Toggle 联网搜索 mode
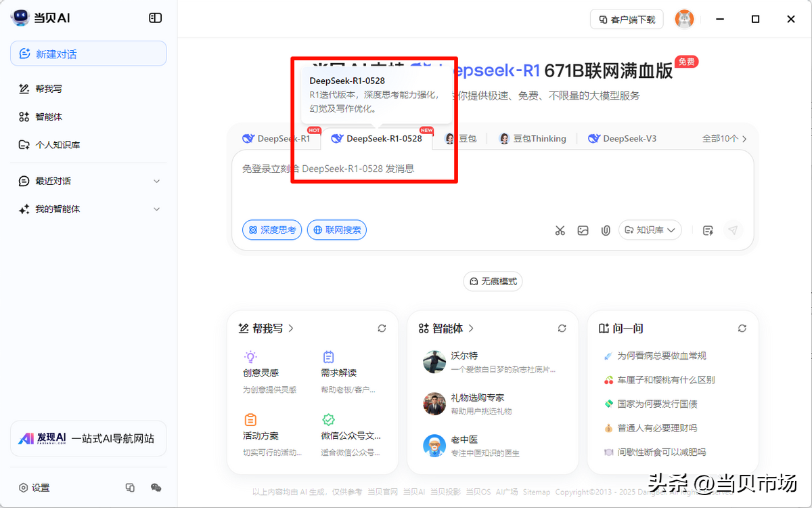The height and width of the screenshot is (508, 812). (x=337, y=230)
